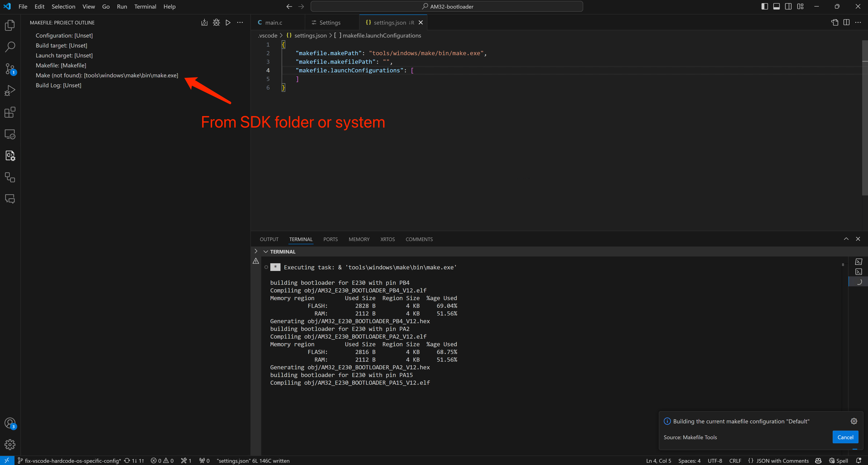This screenshot has height=465, width=868.
Task: Open the Makefile Tools view
Action: pos(10,156)
